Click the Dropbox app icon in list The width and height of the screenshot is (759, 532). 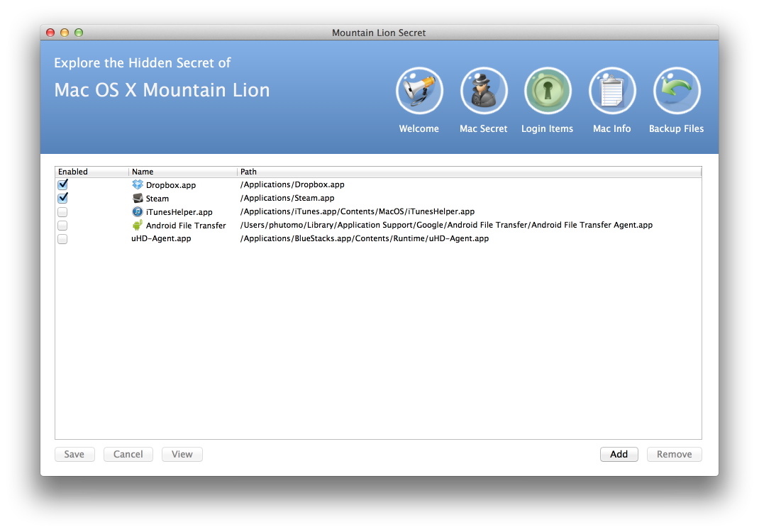pos(138,184)
